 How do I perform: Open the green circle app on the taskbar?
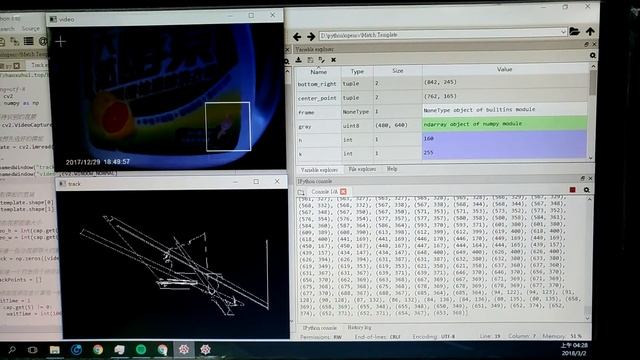[x=141, y=349]
